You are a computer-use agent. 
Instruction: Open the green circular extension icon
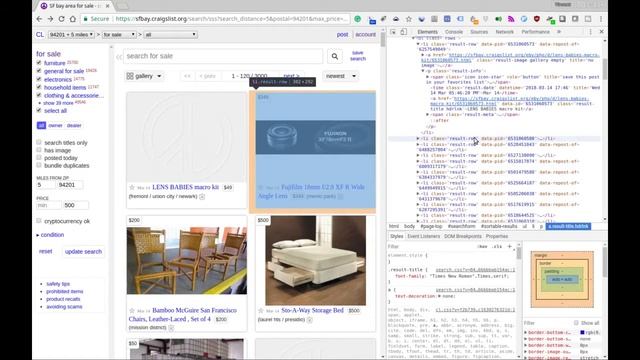tap(358, 19)
